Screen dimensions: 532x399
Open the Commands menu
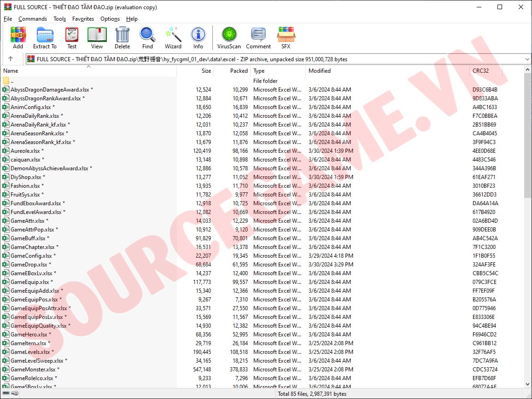click(x=33, y=19)
